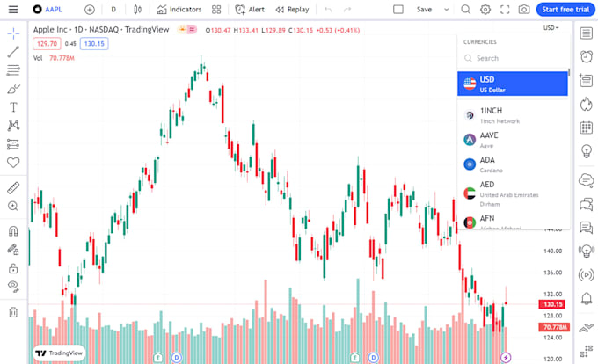
Task: Click first E earnings marker on timeline
Action: pyautogui.click(x=158, y=358)
